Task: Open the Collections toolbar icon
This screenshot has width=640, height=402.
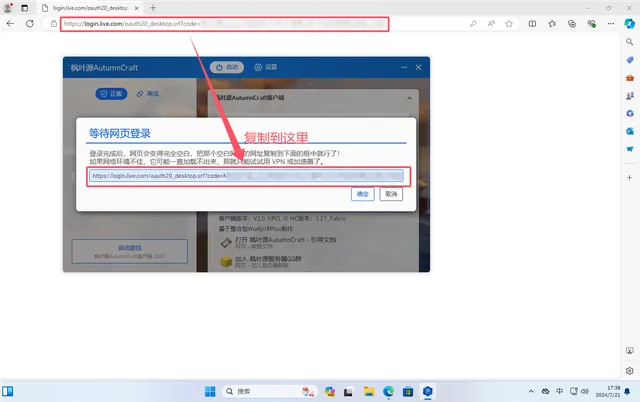Action: [572, 24]
